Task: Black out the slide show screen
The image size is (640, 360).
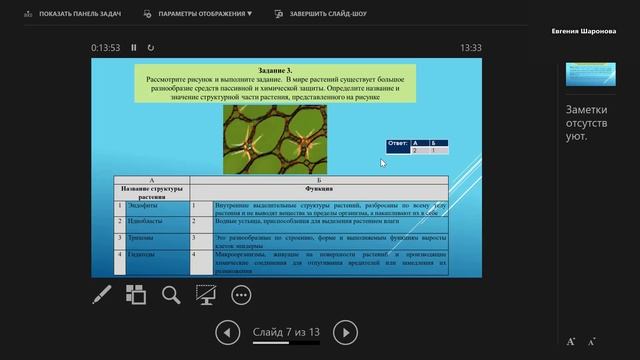Action: point(206,295)
